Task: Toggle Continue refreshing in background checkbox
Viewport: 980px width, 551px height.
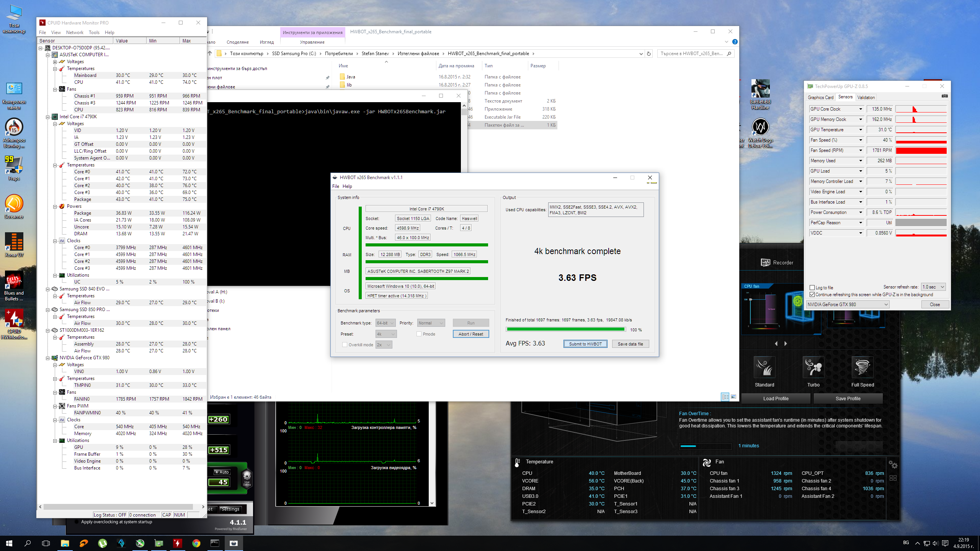Action: click(812, 294)
